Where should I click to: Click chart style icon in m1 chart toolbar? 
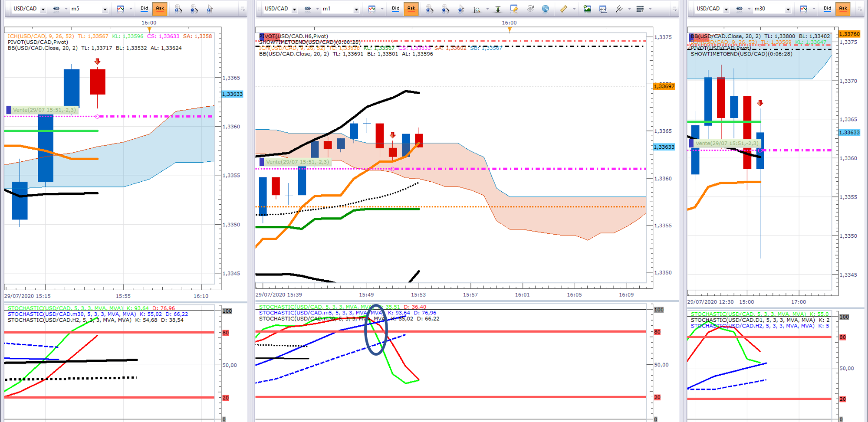[372, 9]
